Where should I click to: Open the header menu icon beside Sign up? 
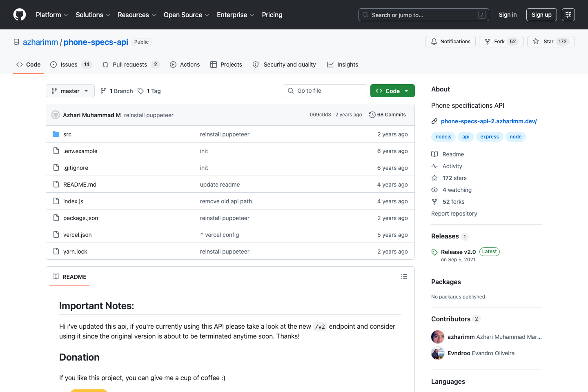pyautogui.click(x=568, y=15)
